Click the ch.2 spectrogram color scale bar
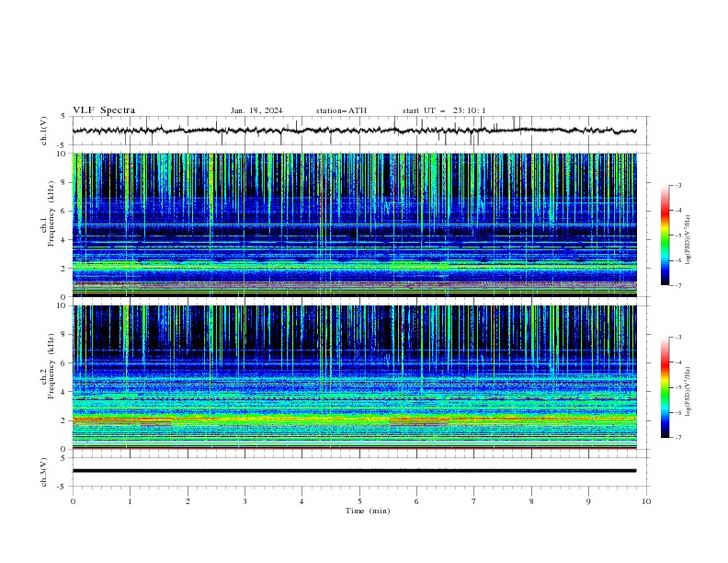 (665, 387)
